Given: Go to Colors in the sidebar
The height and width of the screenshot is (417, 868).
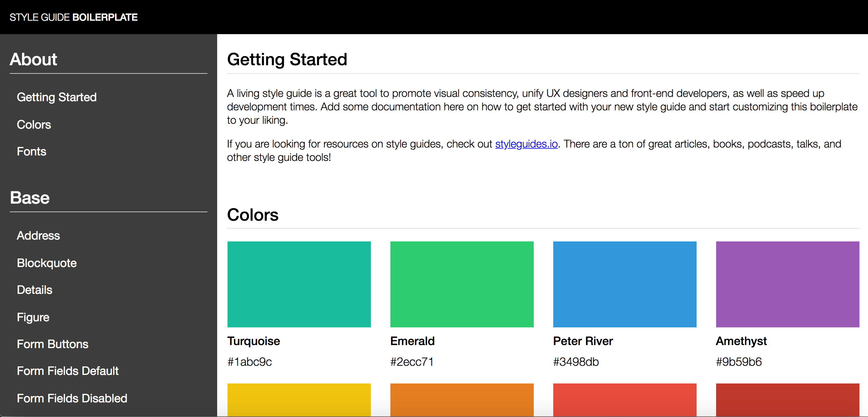Looking at the screenshot, I should 34,124.
